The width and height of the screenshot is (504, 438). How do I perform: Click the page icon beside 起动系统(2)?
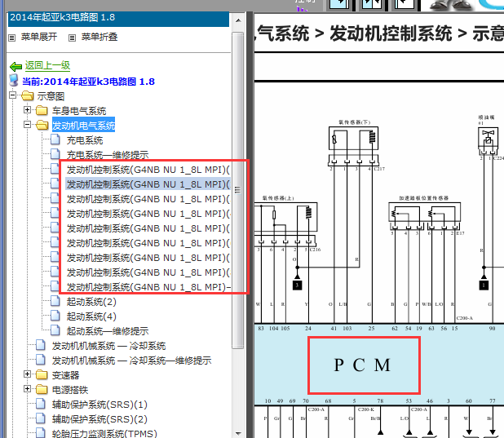[x=55, y=301]
